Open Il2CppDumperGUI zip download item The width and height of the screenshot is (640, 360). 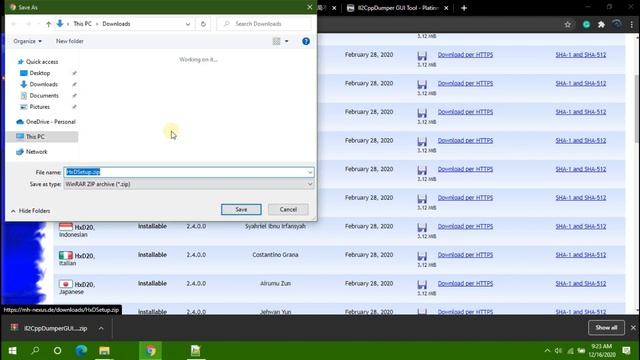coord(50,328)
